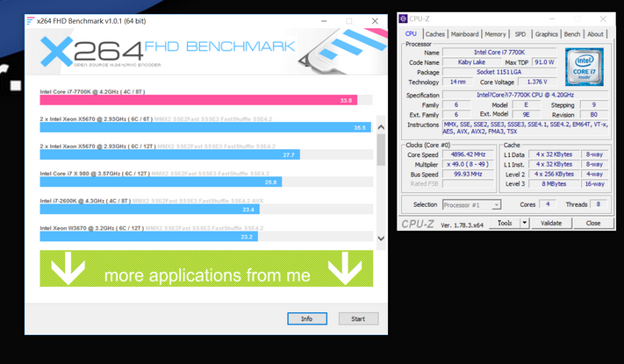Click the Intel Xeon W3670 @ 3.2GHz label
624x364 pixels.
(91, 228)
